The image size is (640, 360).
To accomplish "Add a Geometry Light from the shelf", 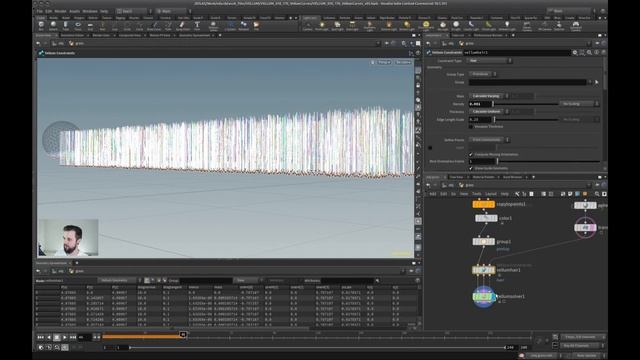I will click(x=369, y=26).
